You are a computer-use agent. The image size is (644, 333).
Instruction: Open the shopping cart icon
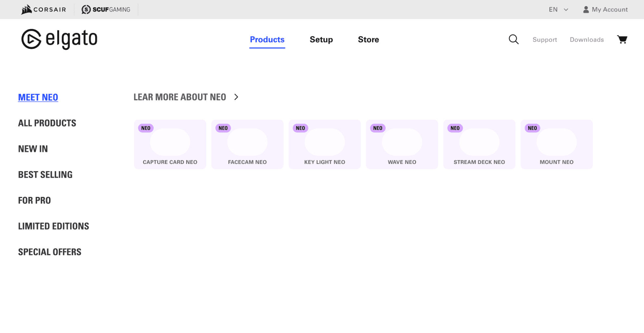click(x=622, y=39)
